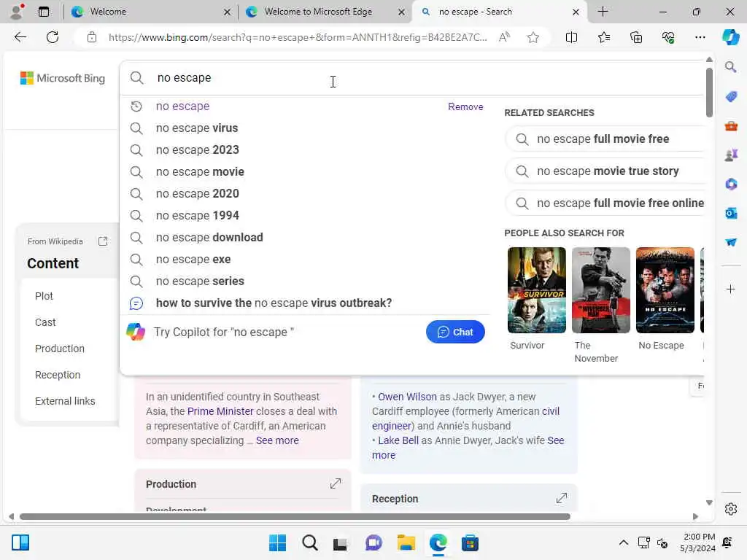Close the Welcome tab
Screen dimensions: 747x560
[x=227, y=12]
